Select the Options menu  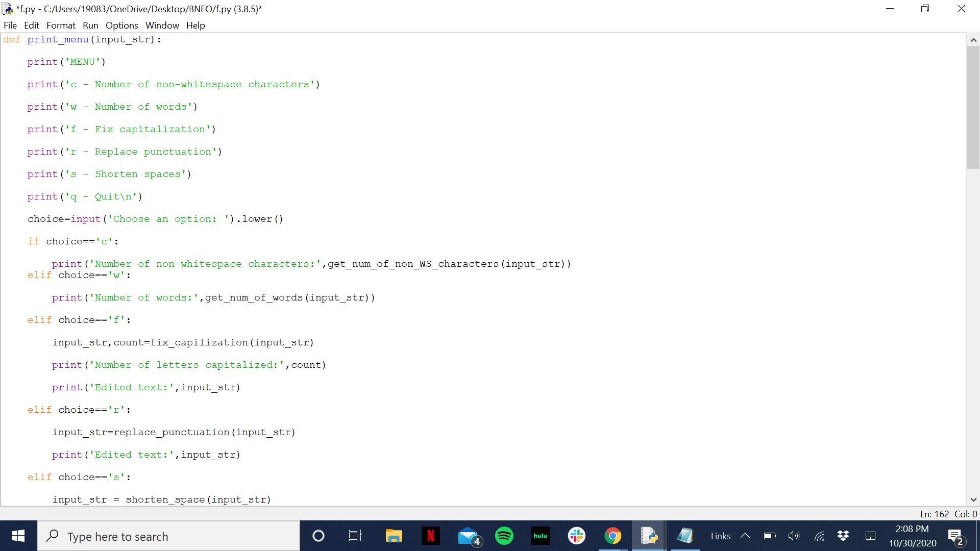coord(120,25)
